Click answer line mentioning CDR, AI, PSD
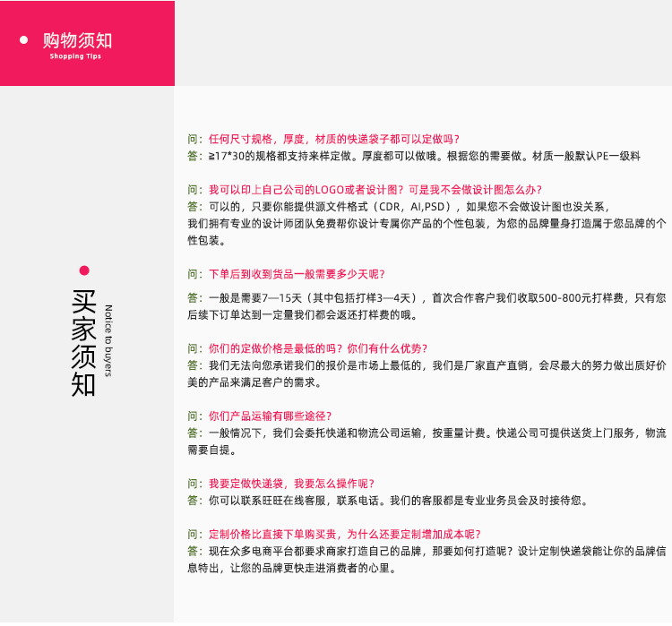Screen dimensions: 672x626 tap(399, 207)
